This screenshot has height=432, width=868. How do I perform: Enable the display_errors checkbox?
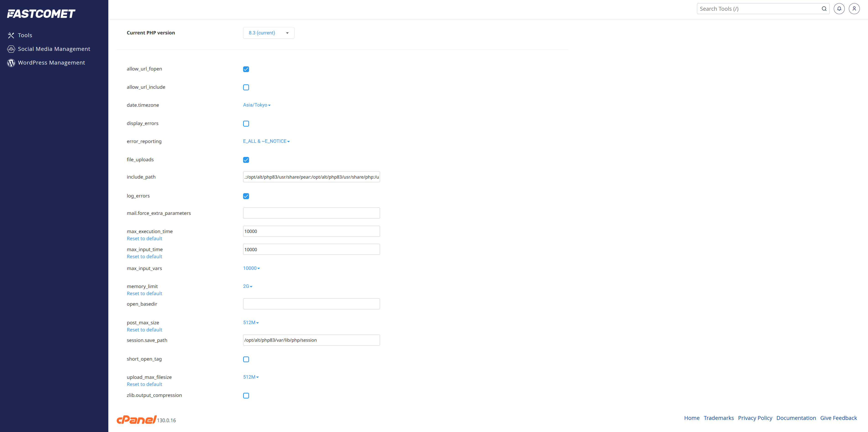coord(246,124)
